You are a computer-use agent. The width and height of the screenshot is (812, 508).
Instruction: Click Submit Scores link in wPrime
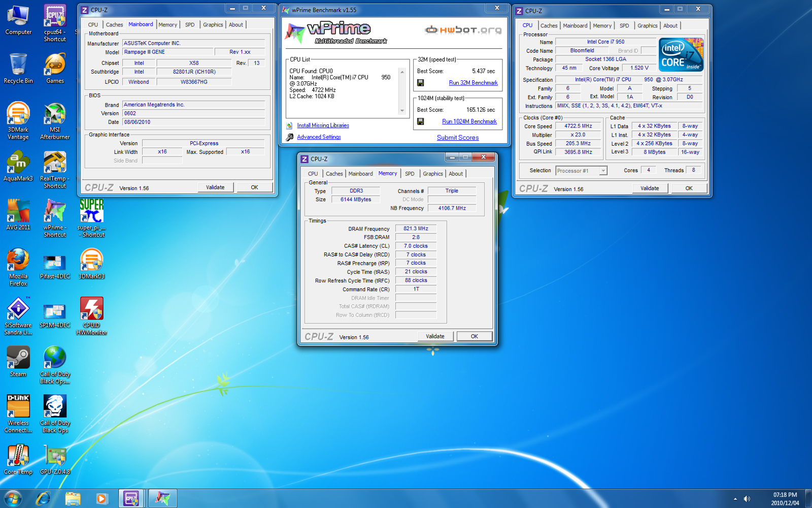458,138
